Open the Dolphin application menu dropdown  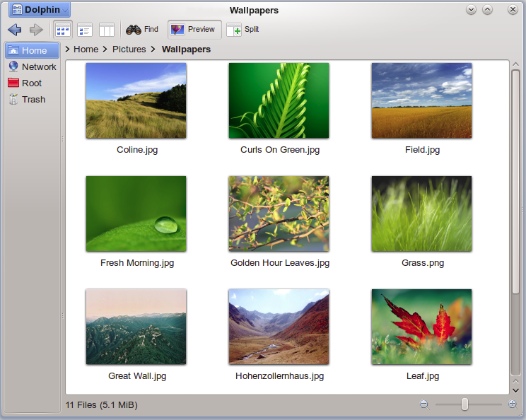point(40,10)
